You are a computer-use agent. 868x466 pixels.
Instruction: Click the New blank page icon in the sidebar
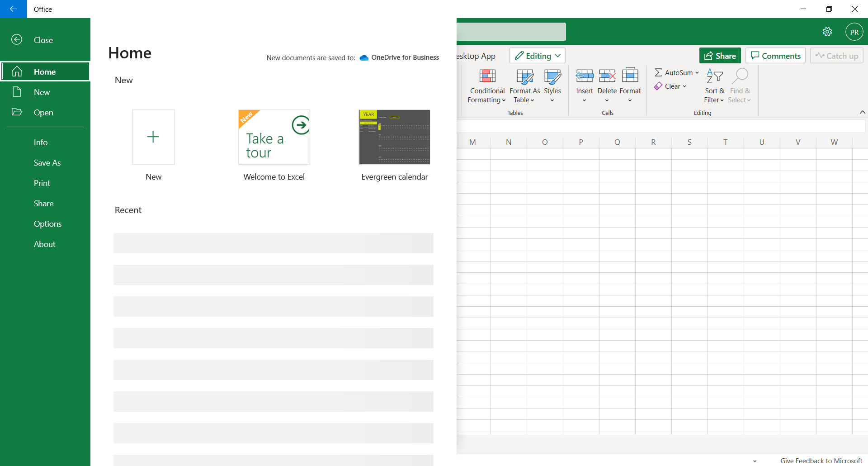17,92
